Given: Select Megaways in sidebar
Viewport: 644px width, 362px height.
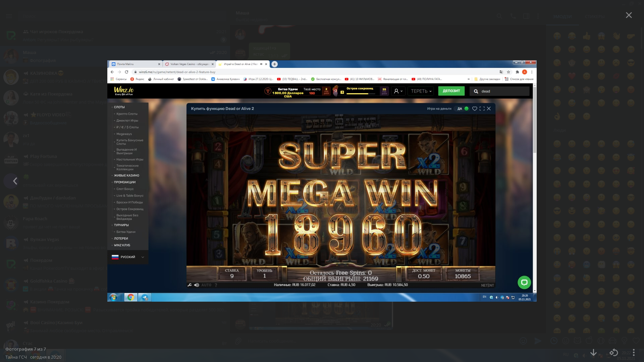Looking at the screenshot, I should [x=124, y=134].
